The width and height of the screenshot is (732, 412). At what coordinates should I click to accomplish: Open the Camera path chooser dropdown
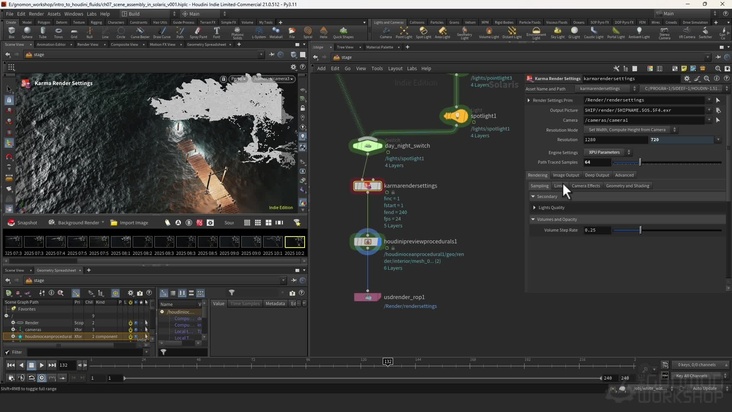[x=709, y=120]
